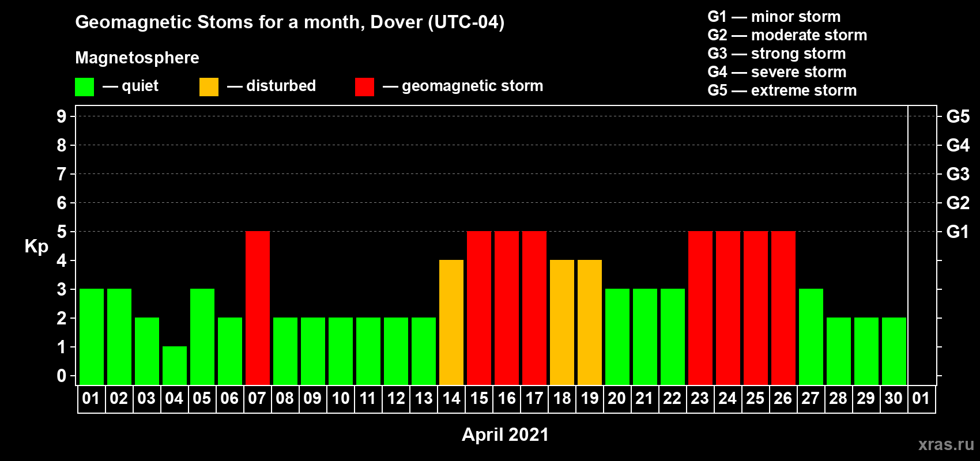The height and width of the screenshot is (461, 980).
Task: Click the 'G2 — moderate storm' legend line
Action: [787, 35]
